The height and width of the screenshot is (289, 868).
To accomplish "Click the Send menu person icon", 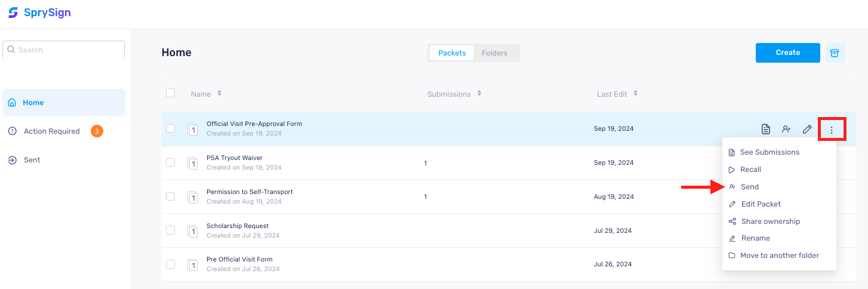I will pyautogui.click(x=732, y=187).
